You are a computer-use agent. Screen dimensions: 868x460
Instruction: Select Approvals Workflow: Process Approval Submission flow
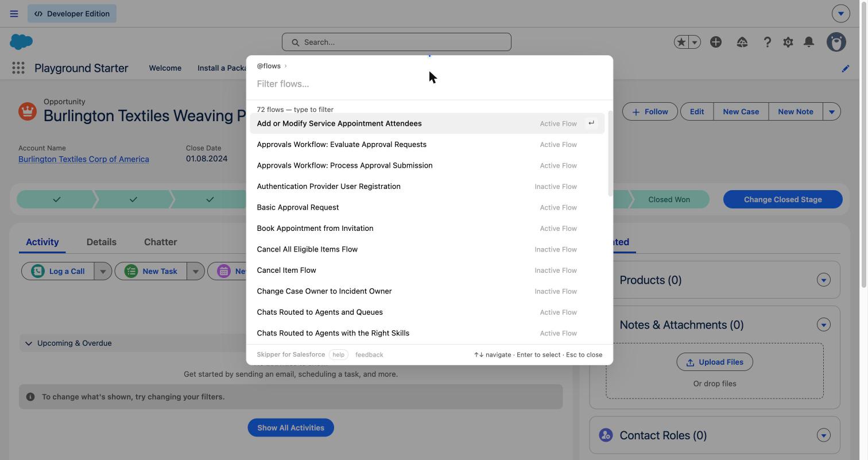[x=427, y=165]
